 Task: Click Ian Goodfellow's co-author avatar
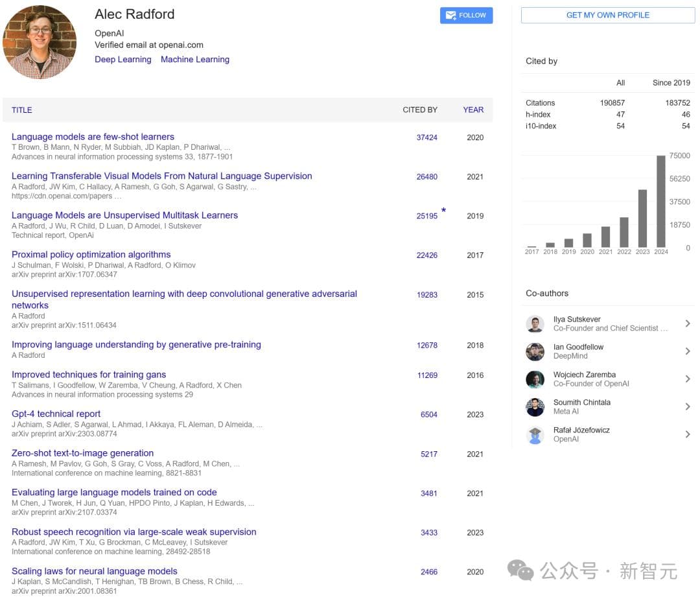pos(535,352)
